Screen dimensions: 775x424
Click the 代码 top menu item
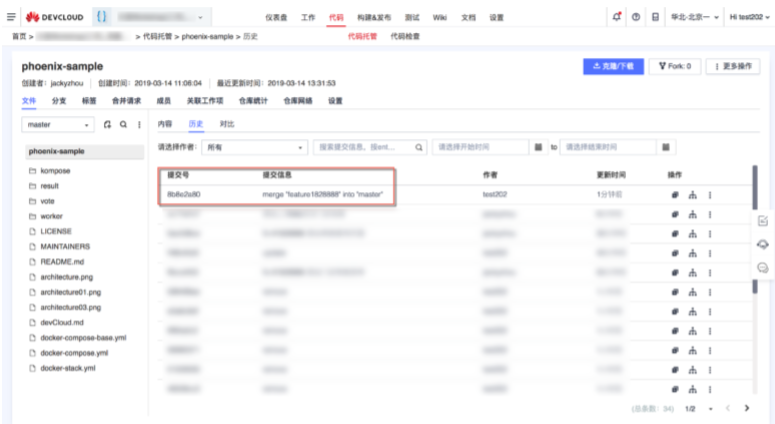point(336,17)
